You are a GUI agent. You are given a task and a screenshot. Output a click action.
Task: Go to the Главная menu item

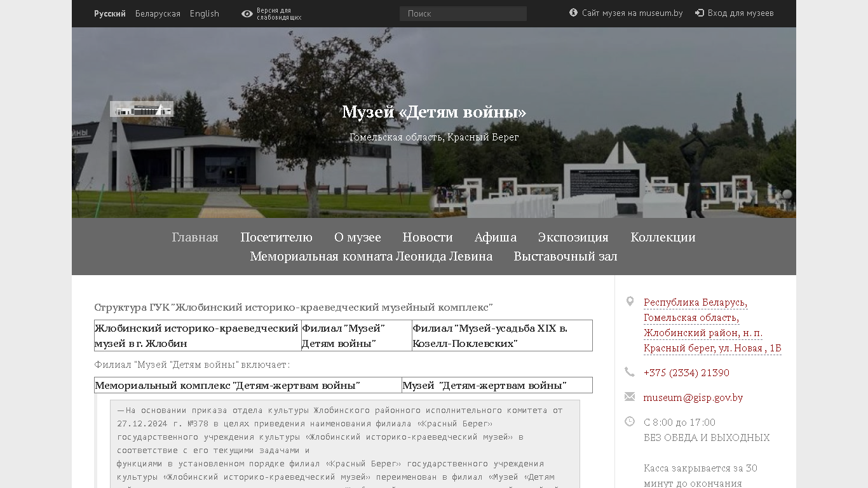pos(195,237)
